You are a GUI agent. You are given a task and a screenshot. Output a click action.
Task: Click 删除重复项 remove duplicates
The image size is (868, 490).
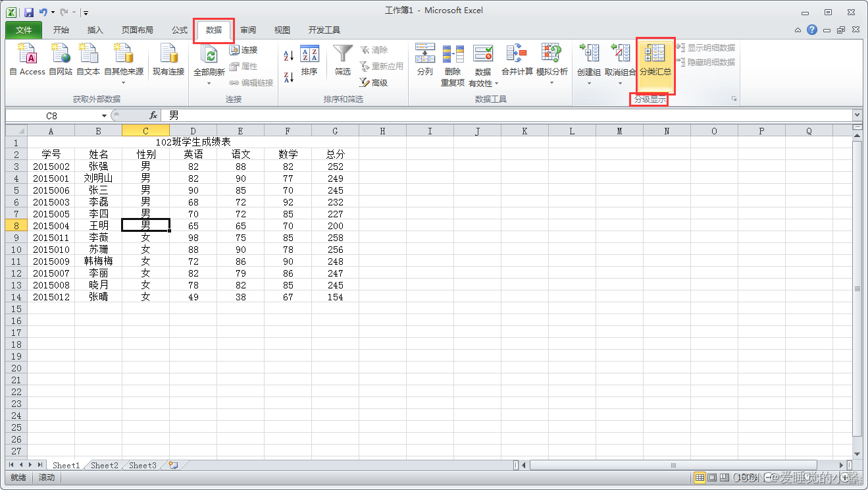pyautogui.click(x=453, y=65)
